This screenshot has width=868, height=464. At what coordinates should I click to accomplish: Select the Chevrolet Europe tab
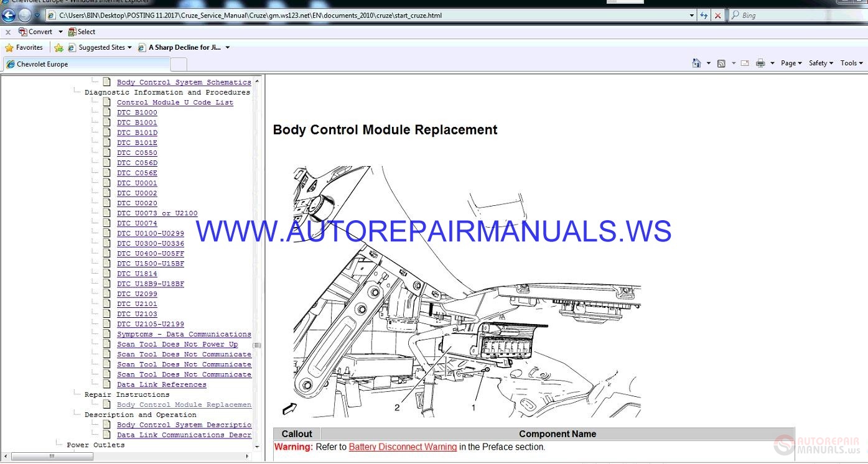(86, 64)
